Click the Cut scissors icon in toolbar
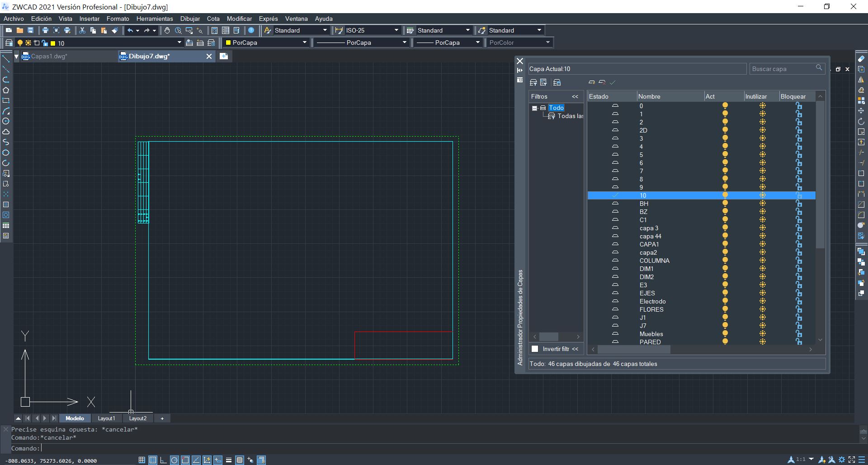The width and height of the screenshot is (868, 465). 82,30
